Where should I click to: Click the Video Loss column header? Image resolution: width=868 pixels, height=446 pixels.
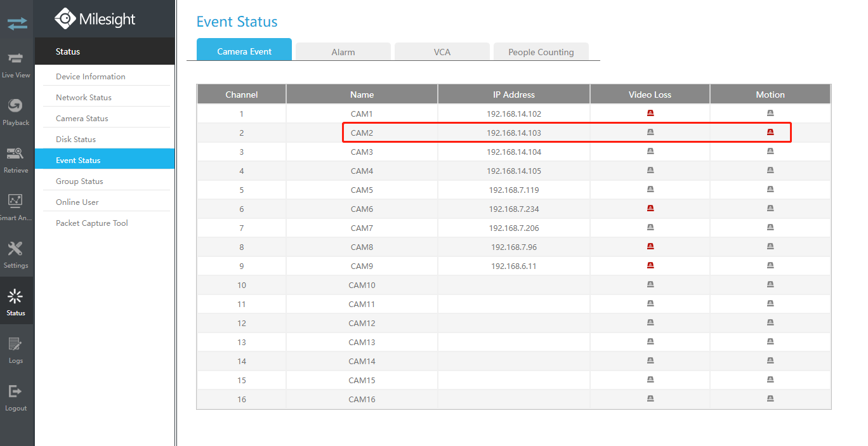[x=650, y=95]
